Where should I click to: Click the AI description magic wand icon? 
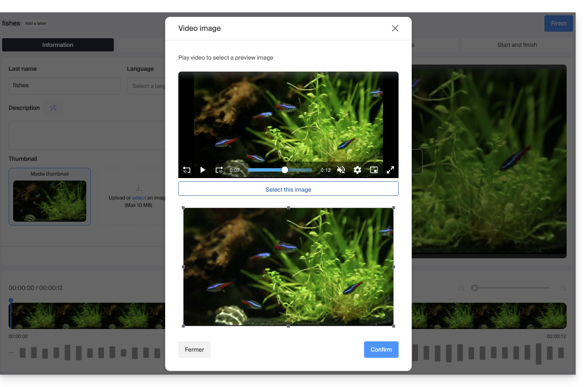(53, 108)
